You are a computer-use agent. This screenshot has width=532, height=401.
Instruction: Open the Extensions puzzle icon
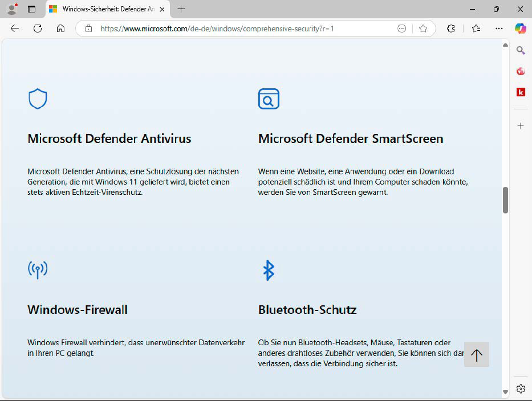(451, 28)
